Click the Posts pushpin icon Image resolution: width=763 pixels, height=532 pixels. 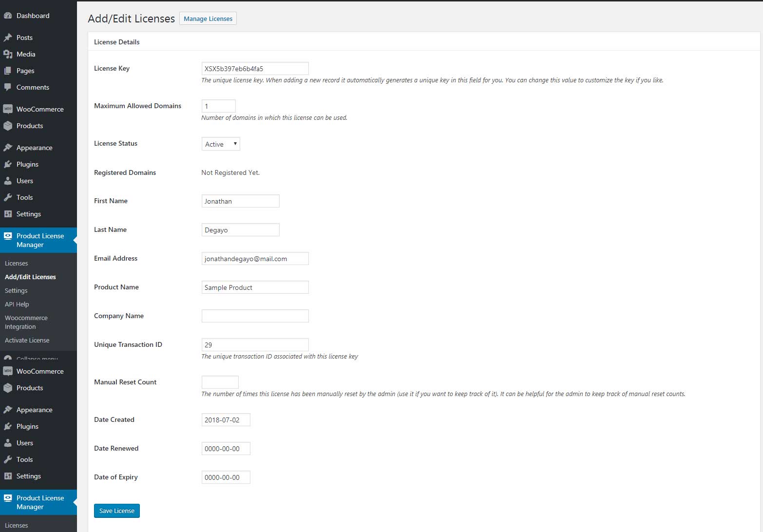pos(8,38)
